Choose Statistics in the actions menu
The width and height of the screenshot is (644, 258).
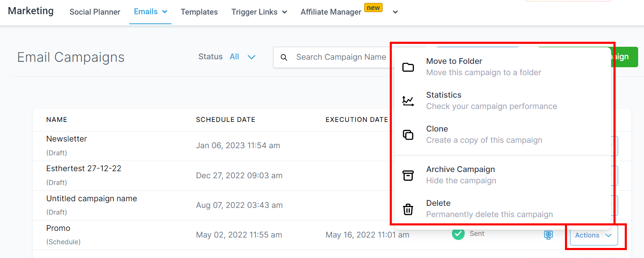pyautogui.click(x=444, y=95)
